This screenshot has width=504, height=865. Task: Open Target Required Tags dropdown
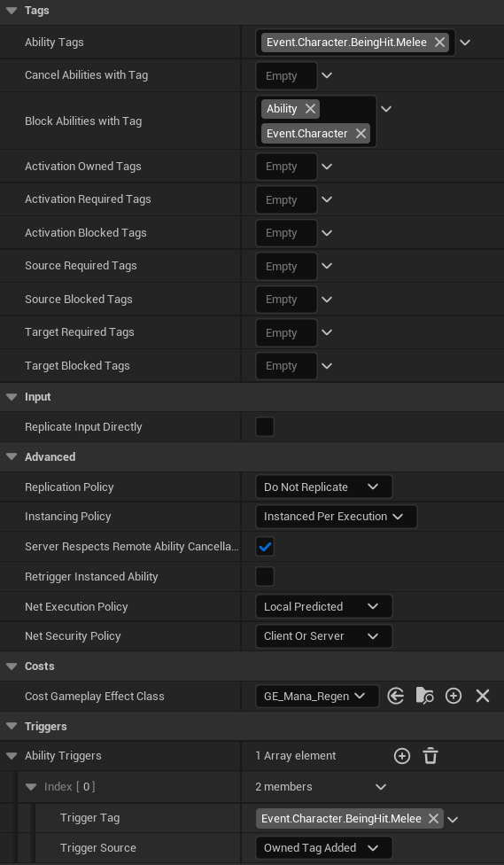coord(327,332)
